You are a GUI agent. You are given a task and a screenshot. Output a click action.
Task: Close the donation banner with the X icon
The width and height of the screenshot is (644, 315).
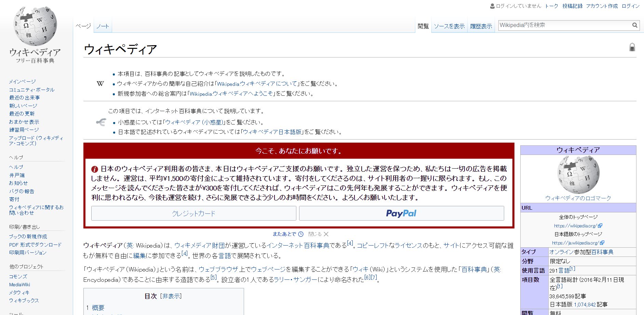pos(326,234)
